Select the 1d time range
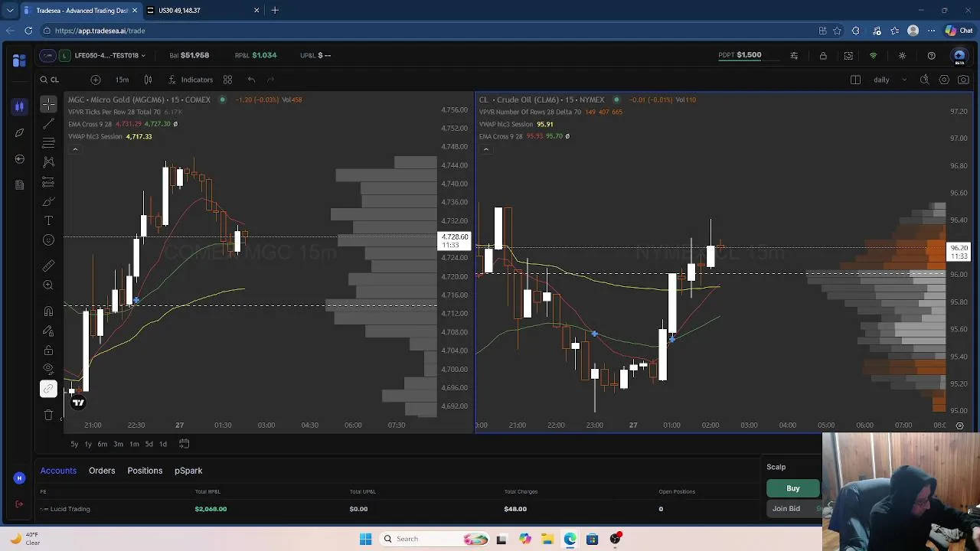980x551 pixels. pos(162,444)
